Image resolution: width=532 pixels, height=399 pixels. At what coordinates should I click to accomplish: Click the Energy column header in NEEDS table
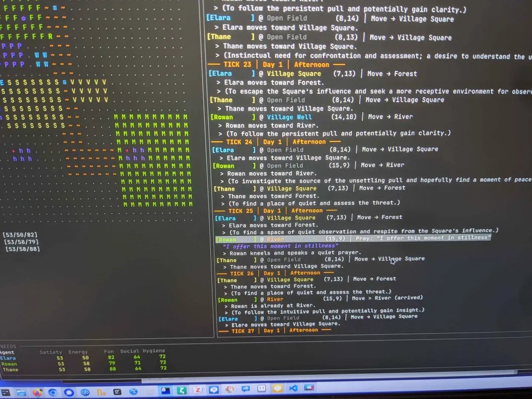(78, 352)
